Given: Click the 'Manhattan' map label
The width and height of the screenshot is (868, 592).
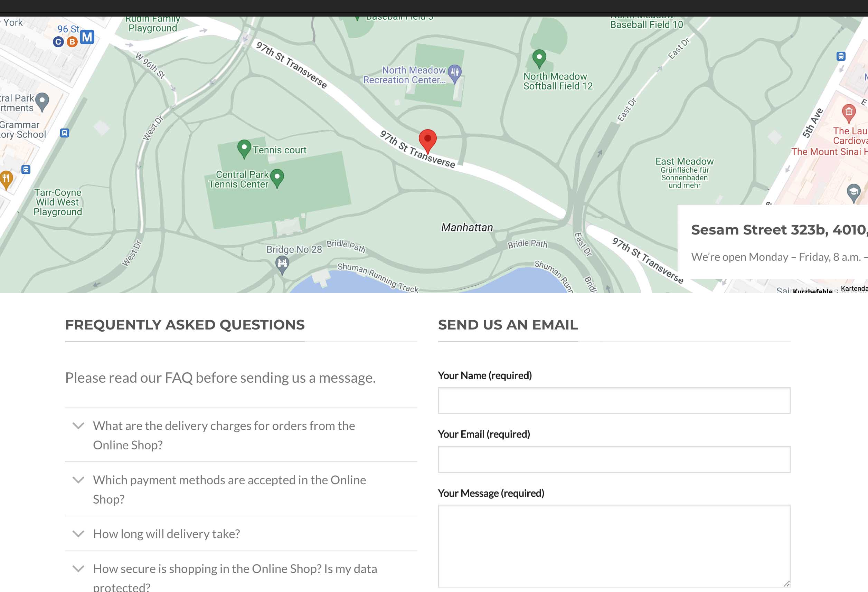Looking at the screenshot, I should tap(467, 227).
